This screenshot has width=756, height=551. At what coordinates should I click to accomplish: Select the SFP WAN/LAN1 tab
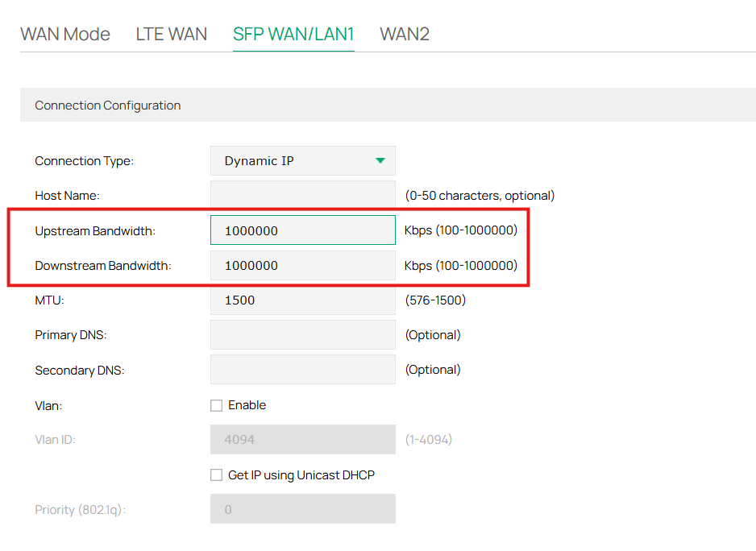pos(293,34)
